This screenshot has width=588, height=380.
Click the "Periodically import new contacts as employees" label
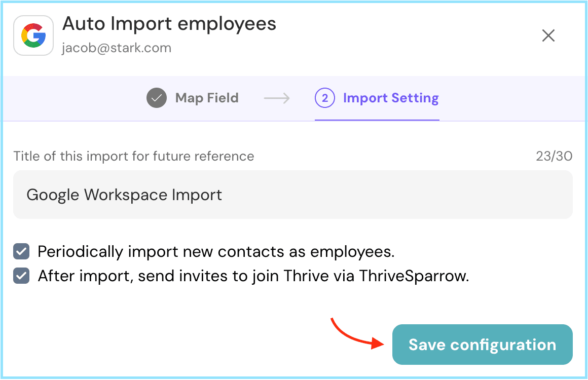click(x=216, y=252)
